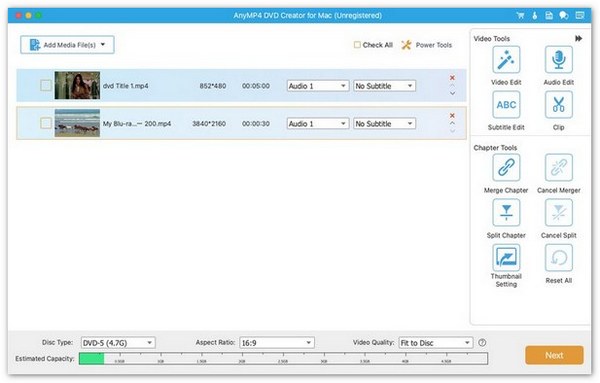This screenshot has width=600, height=383.
Task: Click the Reset All icon
Action: (558, 258)
